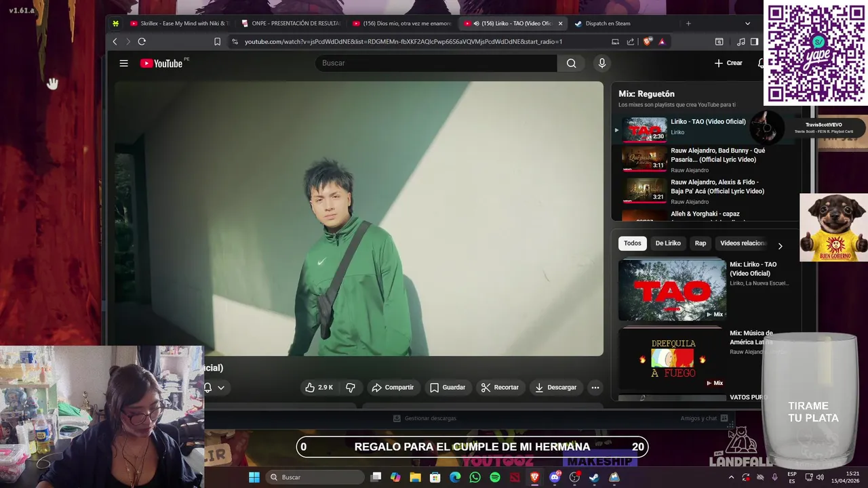Switch the ESP ES keyboard language indicator
The width and height of the screenshot is (868, 488).
[x=791, y=477]
